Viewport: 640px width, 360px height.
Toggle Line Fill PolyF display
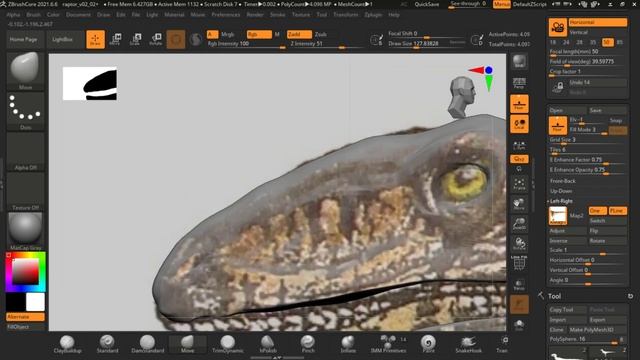(519, 262)
